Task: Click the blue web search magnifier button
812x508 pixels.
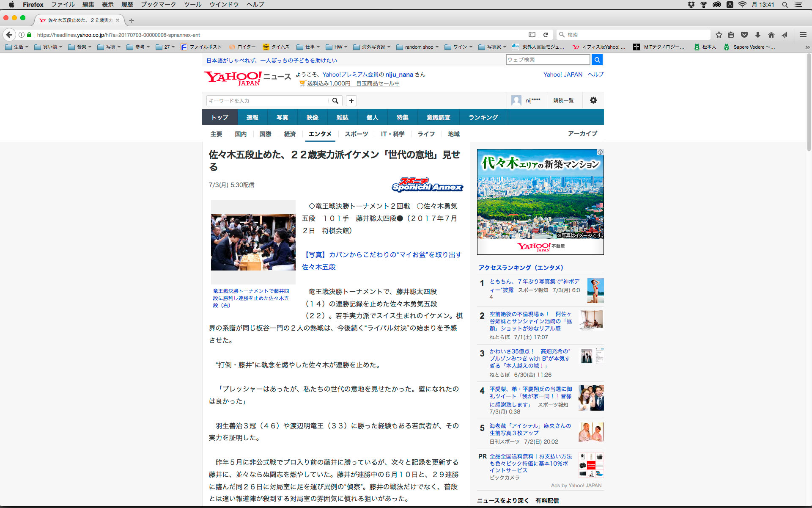Action: coord(597,60)
